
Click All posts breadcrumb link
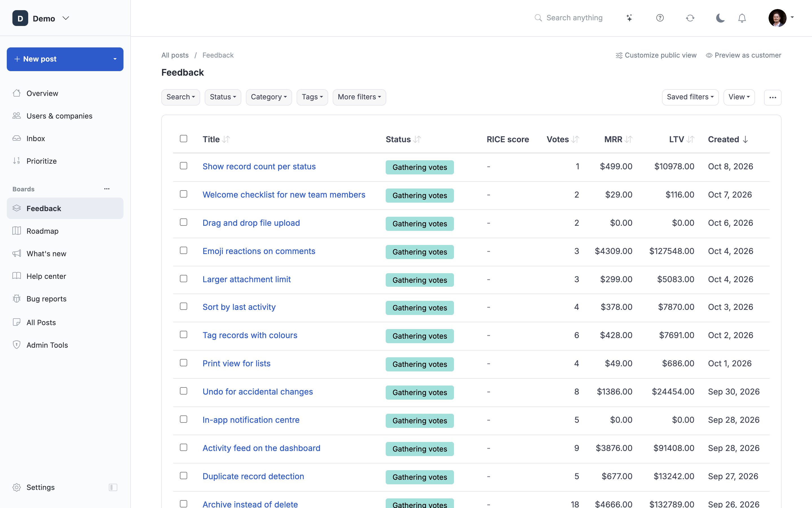point(175,55)
